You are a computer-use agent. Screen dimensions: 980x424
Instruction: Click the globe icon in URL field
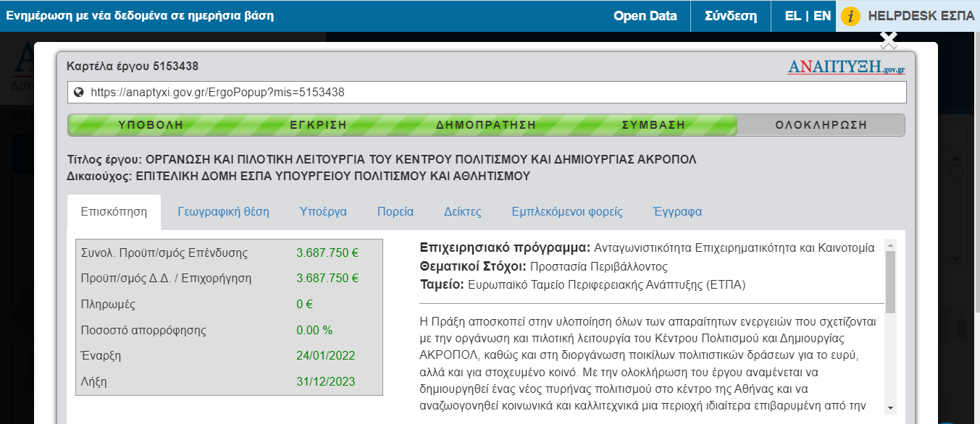point(79,93)
